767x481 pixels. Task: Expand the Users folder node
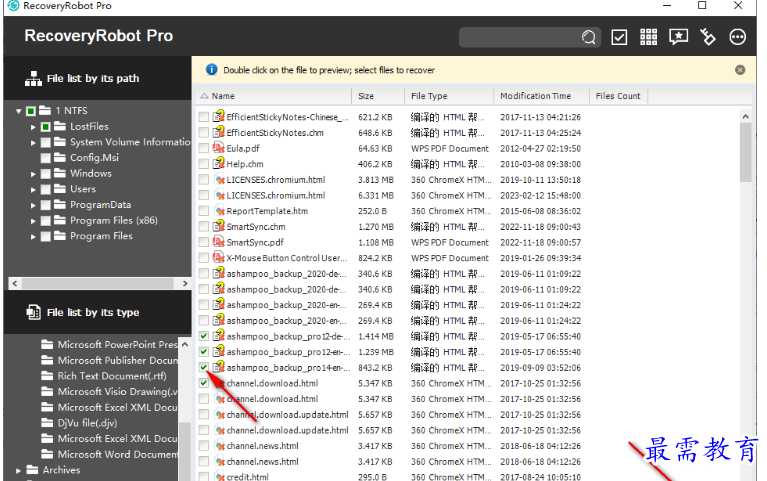point(33,190)
